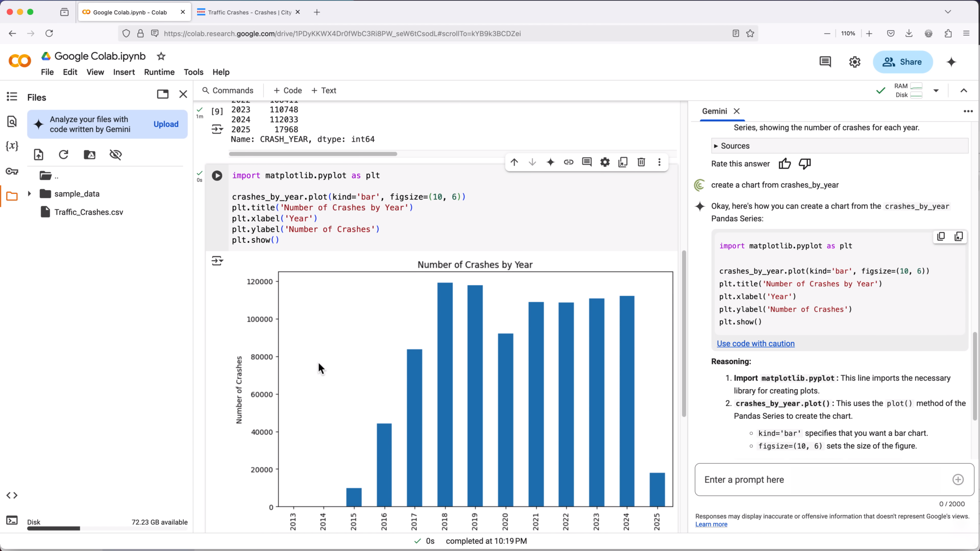Run the matplotlib code cell
980x551 pixels.
(x=217, y=176)
